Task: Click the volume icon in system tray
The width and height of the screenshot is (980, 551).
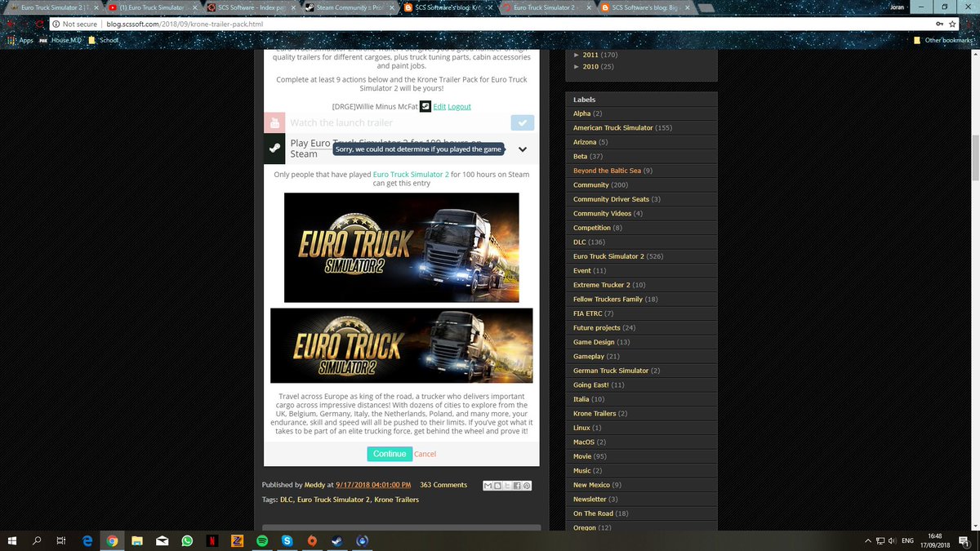Action: pos(892,540)
